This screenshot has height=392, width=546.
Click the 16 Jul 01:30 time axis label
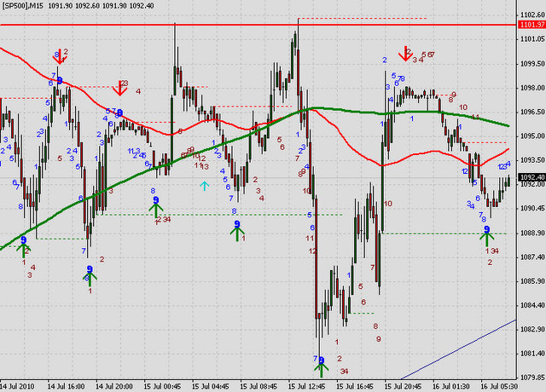pyautogui.click(x=450, y=385)
